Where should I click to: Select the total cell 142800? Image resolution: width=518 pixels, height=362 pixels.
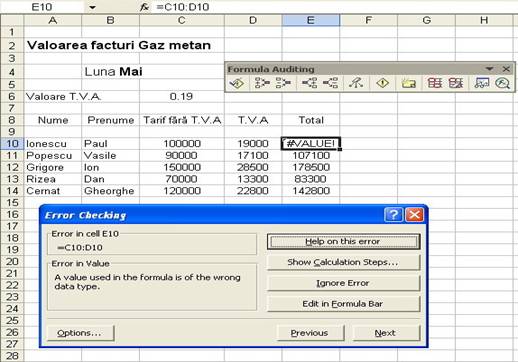point(311,191)
